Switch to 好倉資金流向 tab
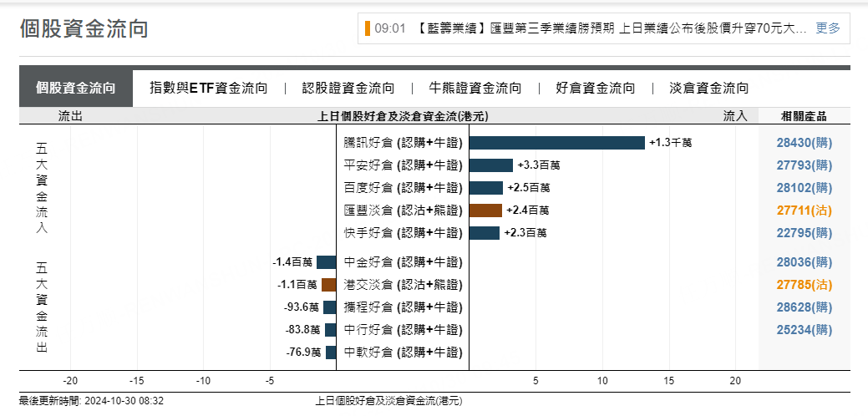 pyautogui.click(x=595, y=88)
